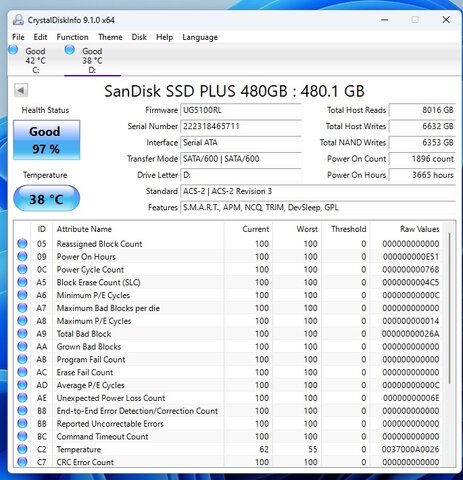
Task: Click the Total NAND Writes value 6353 GB
Action: click(x=422, y=143)
